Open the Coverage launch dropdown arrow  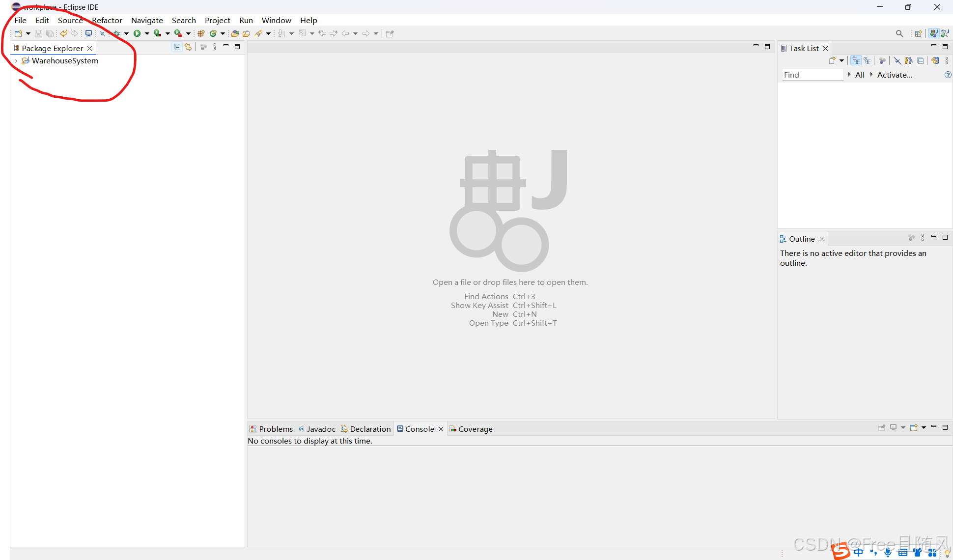[168, 33]
